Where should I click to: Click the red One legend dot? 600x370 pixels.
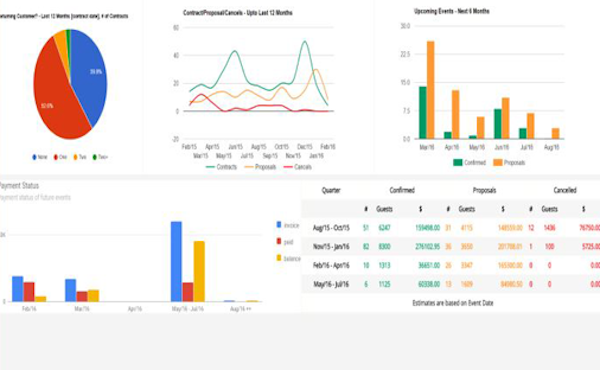(x=55, y=157)
